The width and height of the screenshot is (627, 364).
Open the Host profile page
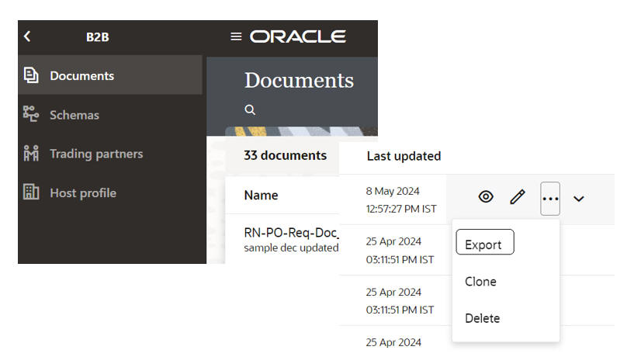coord(83,192)
